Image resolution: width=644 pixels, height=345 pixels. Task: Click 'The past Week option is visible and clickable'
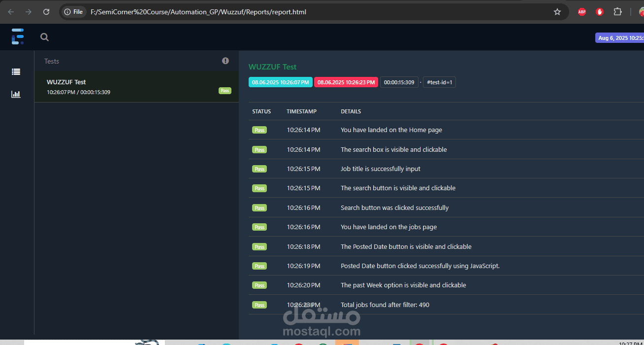click(x=403, y=285)
